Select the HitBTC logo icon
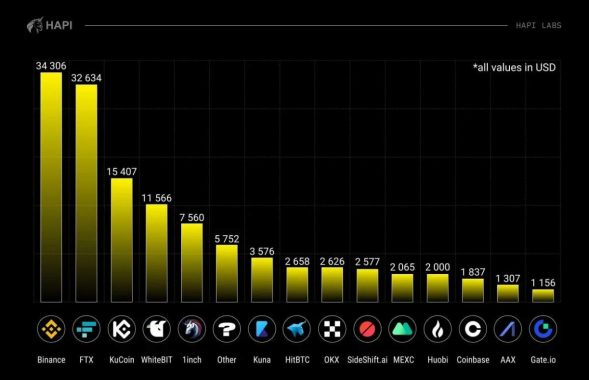Viewport: 589px width, 380px height. pos(297,329)
